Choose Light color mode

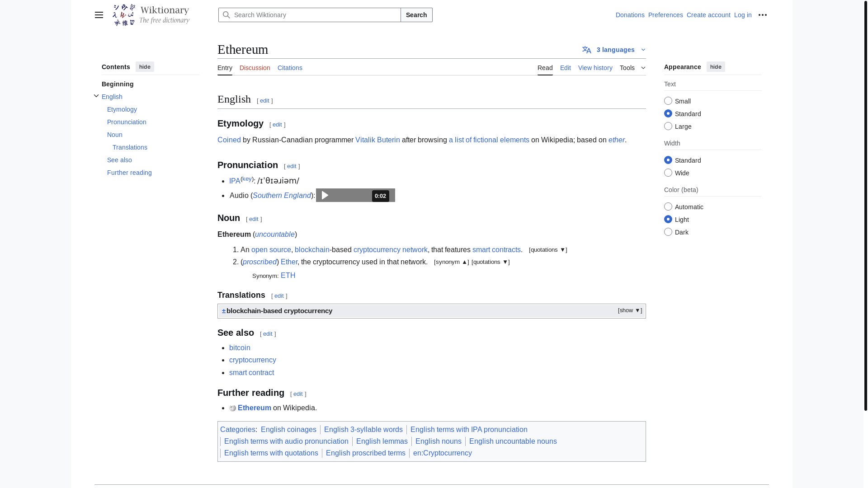pyautogui.click(x=668, y=219)
